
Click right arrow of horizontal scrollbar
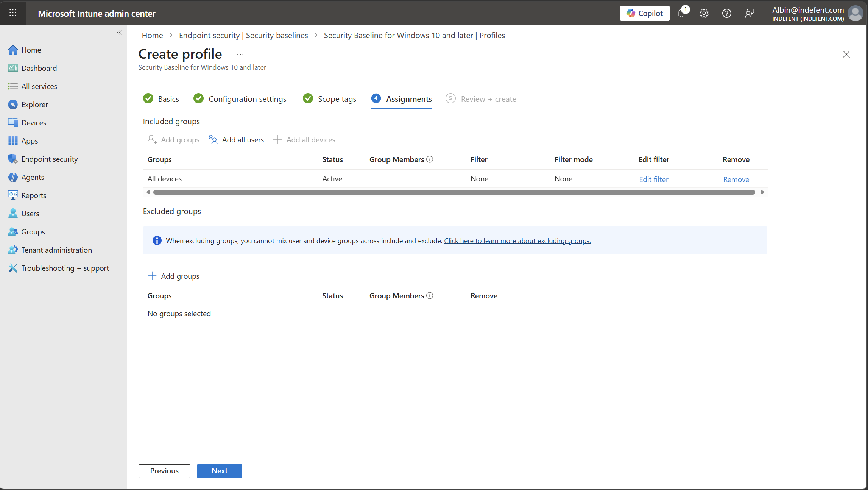tap(762, 192)
